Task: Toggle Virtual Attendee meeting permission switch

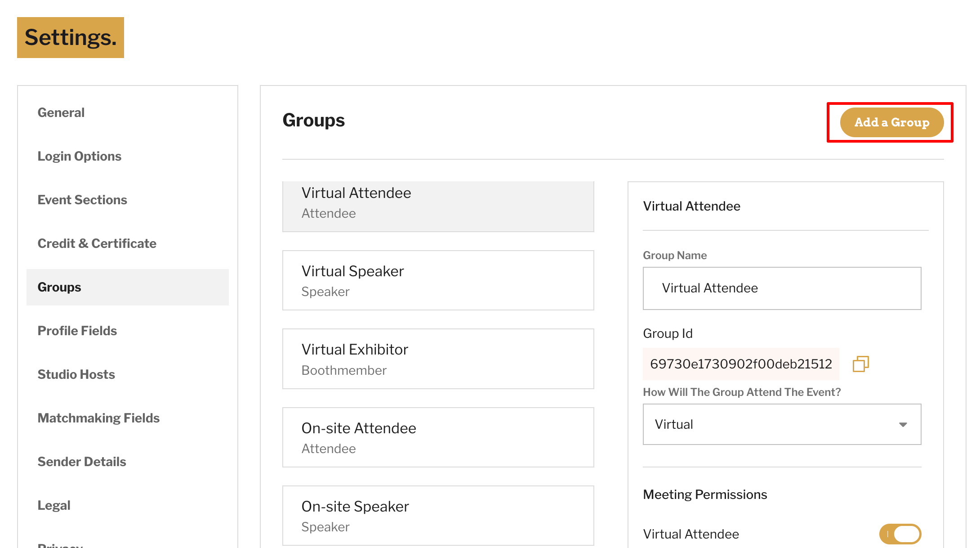Action: [900, 534]
